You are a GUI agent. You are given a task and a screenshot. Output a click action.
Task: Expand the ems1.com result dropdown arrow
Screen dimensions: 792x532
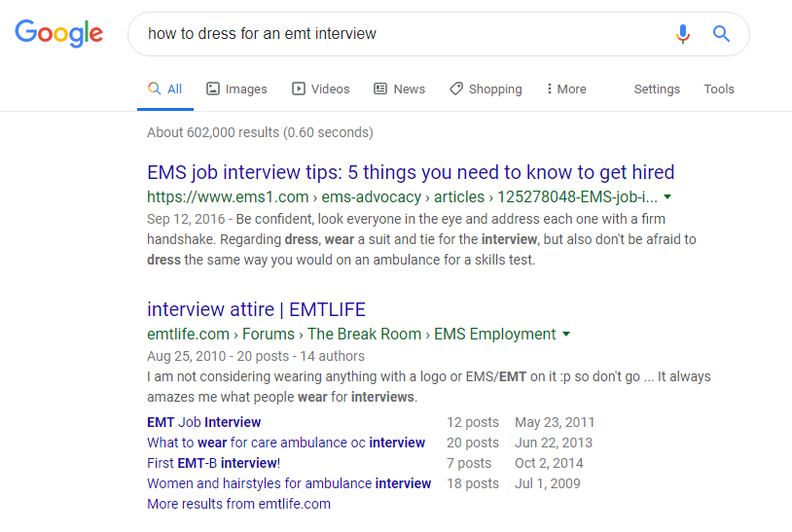pyautogui.click(x=666, y=197)
